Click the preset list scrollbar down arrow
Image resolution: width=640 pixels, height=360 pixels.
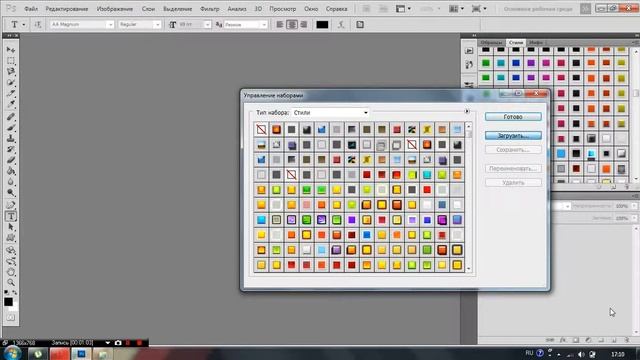point(469,269)
